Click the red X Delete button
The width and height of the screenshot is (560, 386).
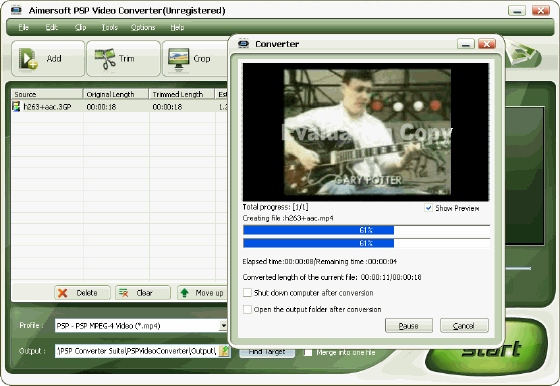(x=82, y=293)
